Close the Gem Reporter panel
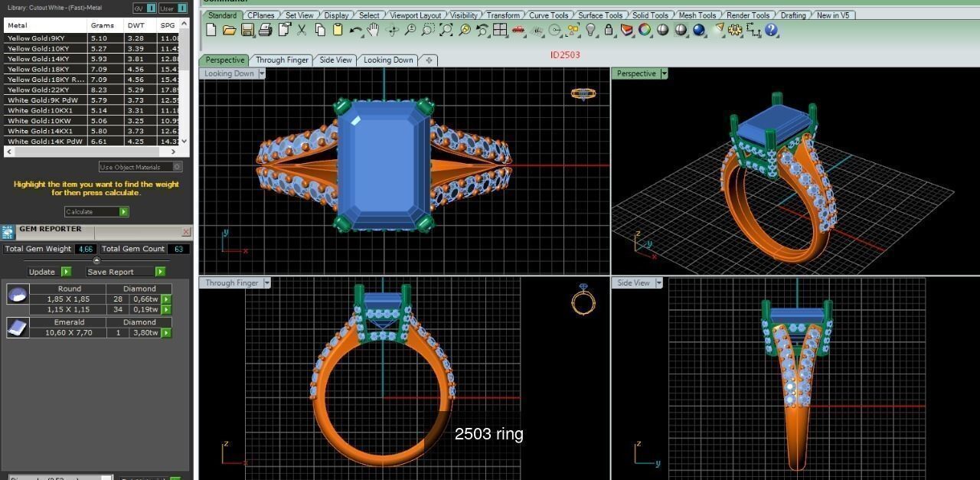Viewport: 980px width, 480px height. [x=185, y=231]
